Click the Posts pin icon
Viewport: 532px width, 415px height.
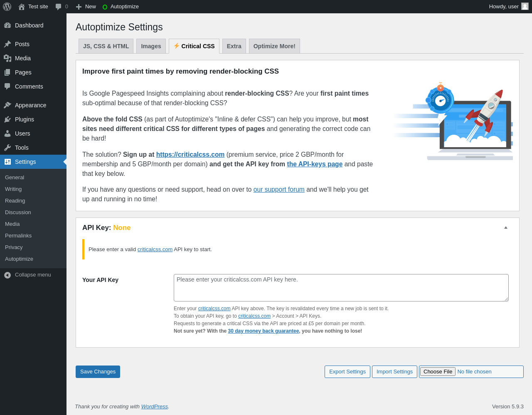tap(7, 44)
